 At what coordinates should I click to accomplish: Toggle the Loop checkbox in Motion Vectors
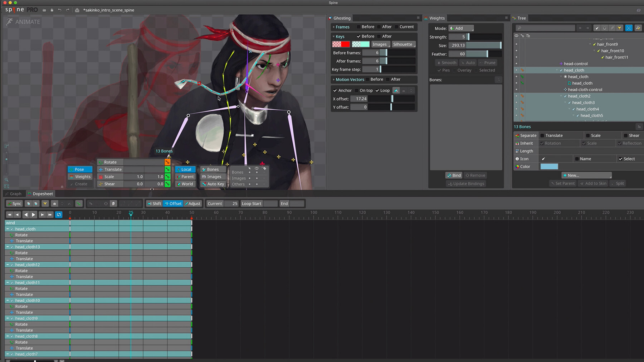coord(378,90)
